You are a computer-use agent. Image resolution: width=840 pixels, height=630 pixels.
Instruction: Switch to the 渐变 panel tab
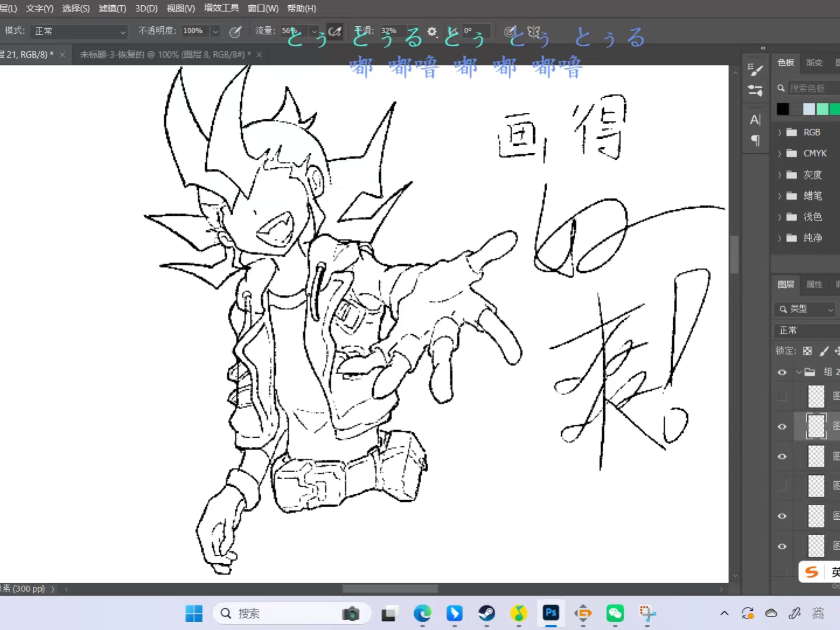click(x=814, y=63)
